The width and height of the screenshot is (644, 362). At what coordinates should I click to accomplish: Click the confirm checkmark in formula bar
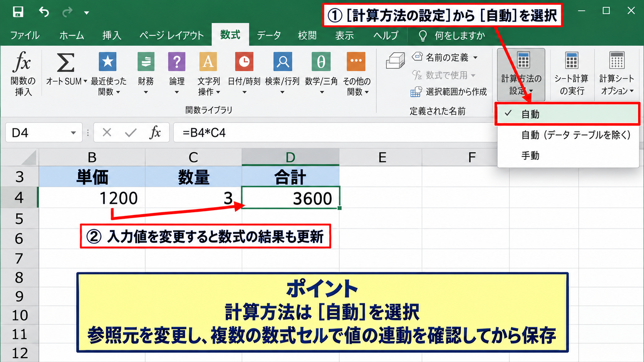tap(131, 133)
